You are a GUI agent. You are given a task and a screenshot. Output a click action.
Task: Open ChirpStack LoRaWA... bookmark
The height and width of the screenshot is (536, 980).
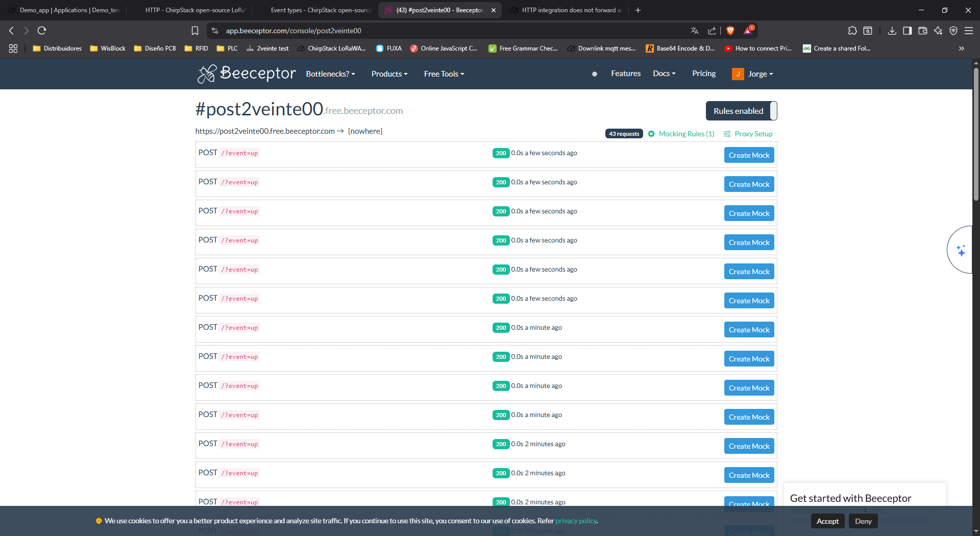pyautogui.click(x=332, y=48)
